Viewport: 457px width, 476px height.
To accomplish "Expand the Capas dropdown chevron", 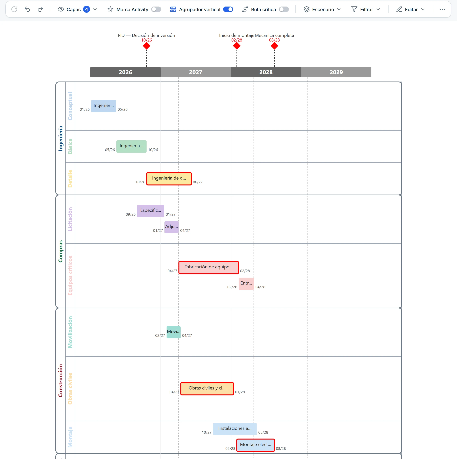I will pyautogui.click(x=95, y=9).
